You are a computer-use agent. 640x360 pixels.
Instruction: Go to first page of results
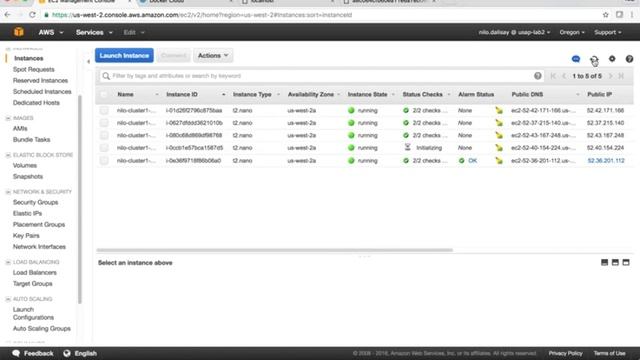click(x=553, y=76)
